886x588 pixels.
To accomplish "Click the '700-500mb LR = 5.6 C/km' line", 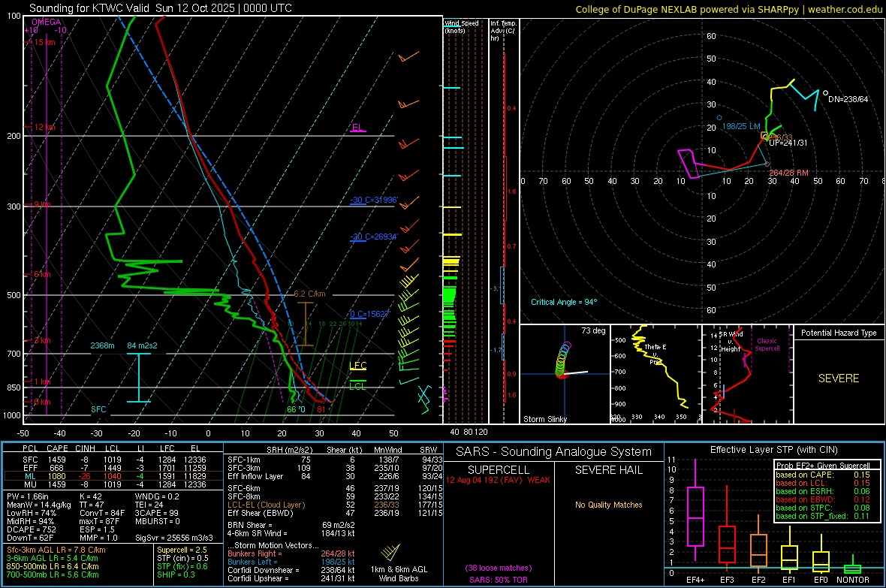I will coord(53,575).
